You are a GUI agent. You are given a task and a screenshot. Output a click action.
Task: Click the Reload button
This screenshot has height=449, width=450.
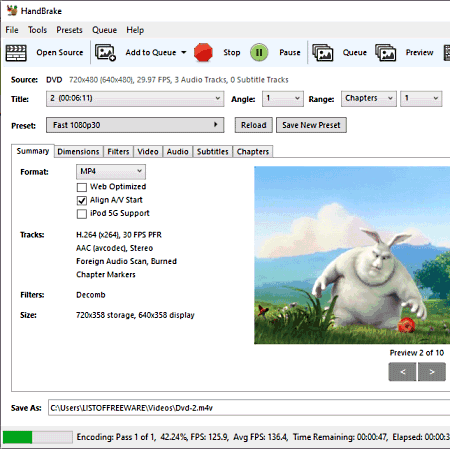254,125
